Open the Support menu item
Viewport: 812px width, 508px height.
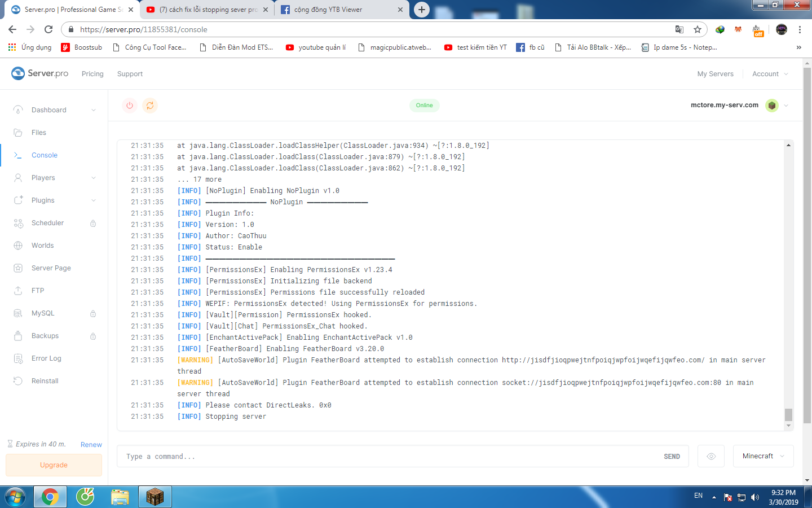pyautogui.click(x=130, y=74)
